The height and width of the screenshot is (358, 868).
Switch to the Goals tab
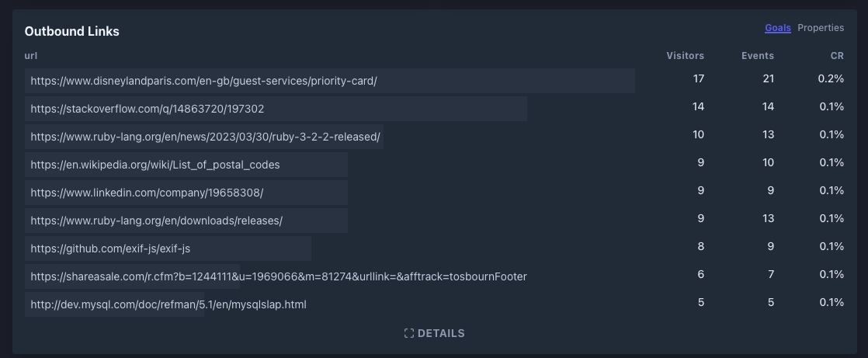pos(778,28)
